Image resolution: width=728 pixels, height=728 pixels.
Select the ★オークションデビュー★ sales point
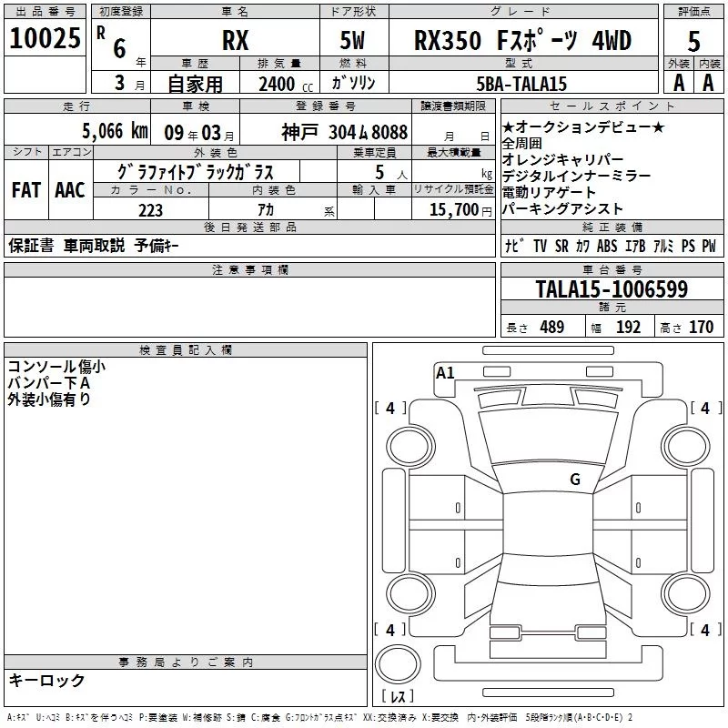583,126
